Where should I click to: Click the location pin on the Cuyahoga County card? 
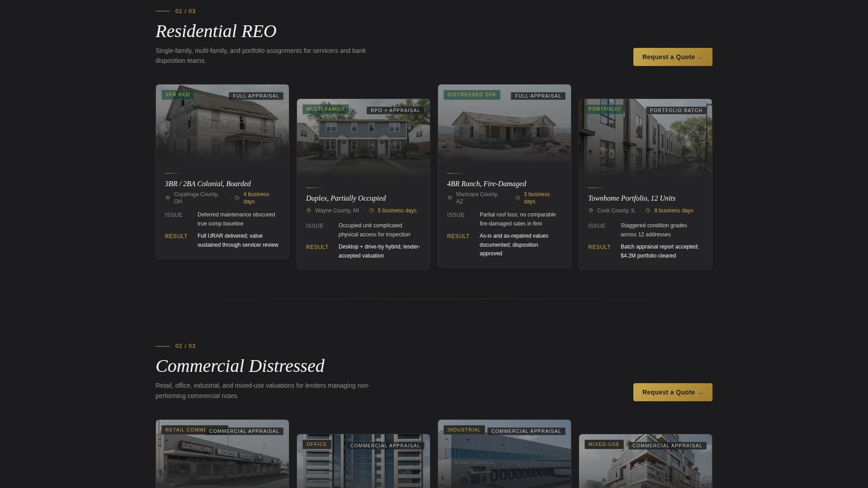coord(168,197)
